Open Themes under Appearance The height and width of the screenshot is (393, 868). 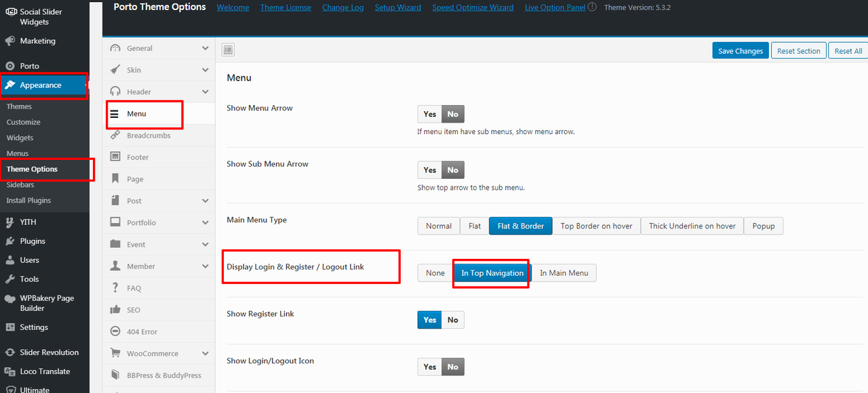19,106
